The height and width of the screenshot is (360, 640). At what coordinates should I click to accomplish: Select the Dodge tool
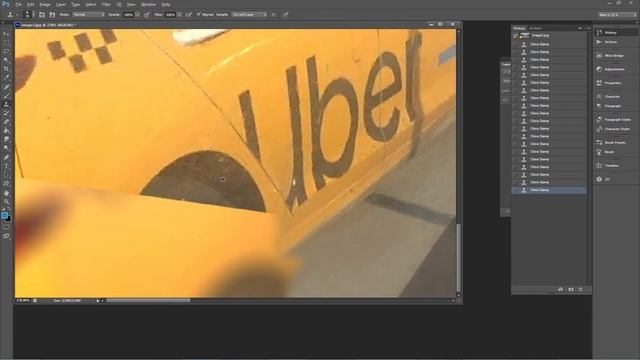(6, 148)
